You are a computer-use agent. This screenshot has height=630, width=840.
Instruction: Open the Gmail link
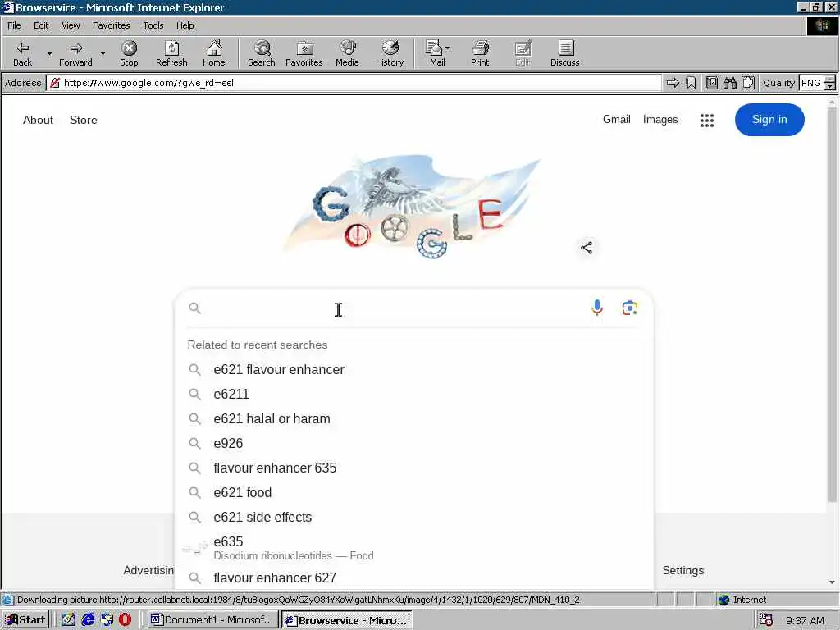[617, 120]
